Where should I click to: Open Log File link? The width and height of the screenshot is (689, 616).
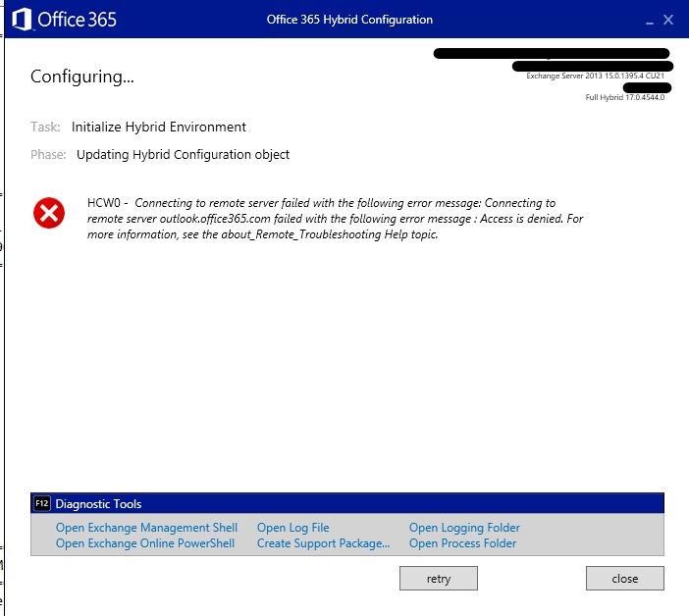coord(292,528)
